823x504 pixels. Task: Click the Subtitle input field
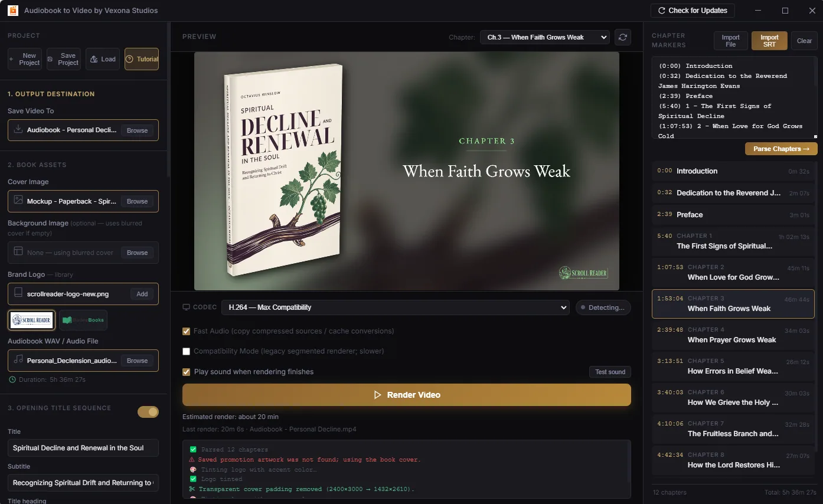[x=83, y=483]
